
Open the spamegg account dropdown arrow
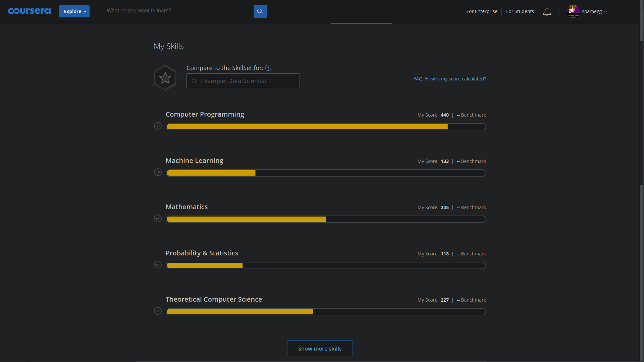pos(606,12)
